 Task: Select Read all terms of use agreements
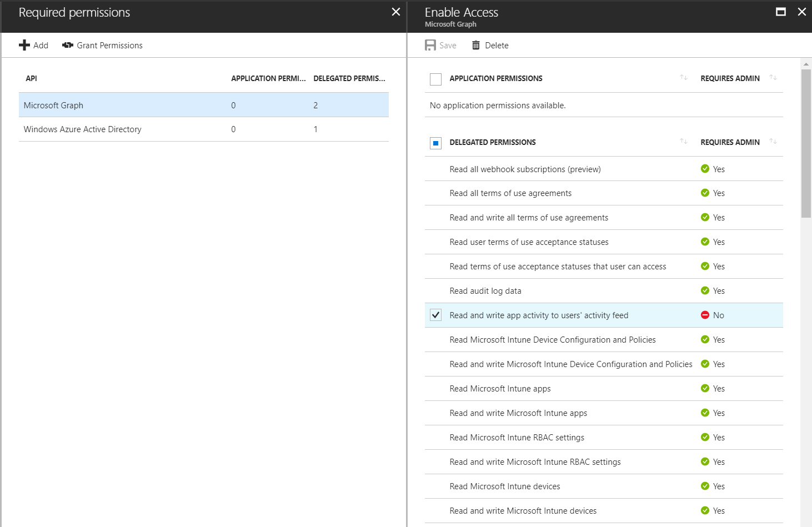510,193
